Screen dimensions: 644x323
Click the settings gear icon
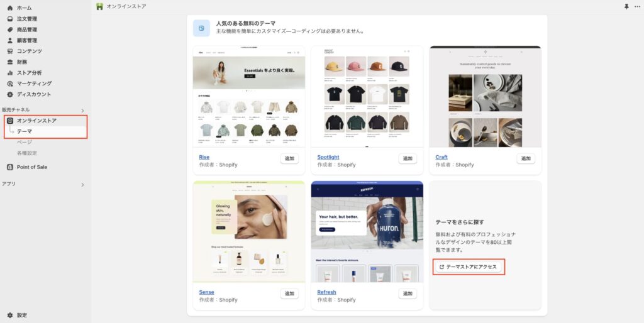pos(10,315)
